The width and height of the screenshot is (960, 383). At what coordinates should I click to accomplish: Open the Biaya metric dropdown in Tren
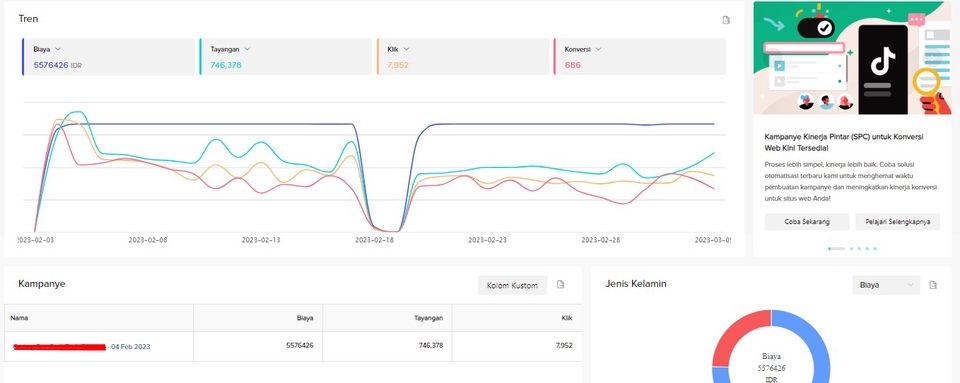pyautogui.click(x=58, y=49)
